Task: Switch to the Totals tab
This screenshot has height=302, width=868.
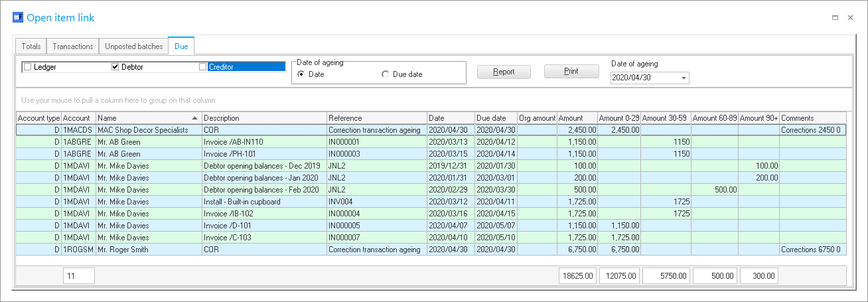Action: coord(31,46)
